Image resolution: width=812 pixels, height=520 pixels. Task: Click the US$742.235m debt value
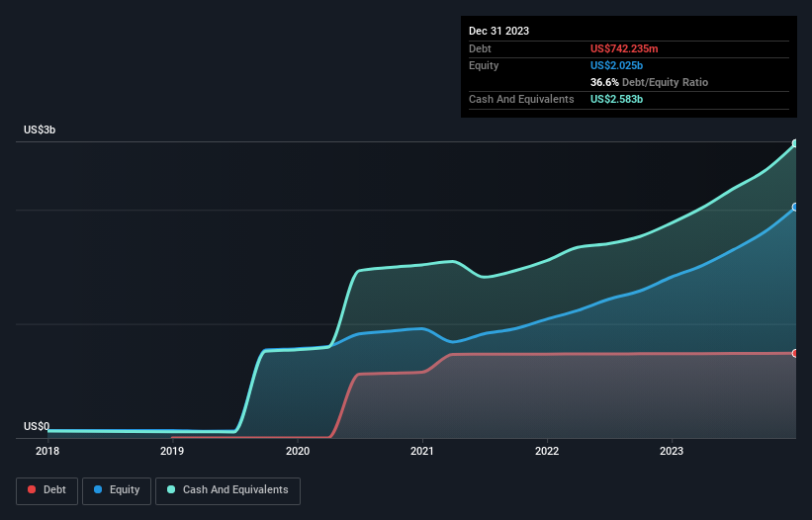pos(624,48)
